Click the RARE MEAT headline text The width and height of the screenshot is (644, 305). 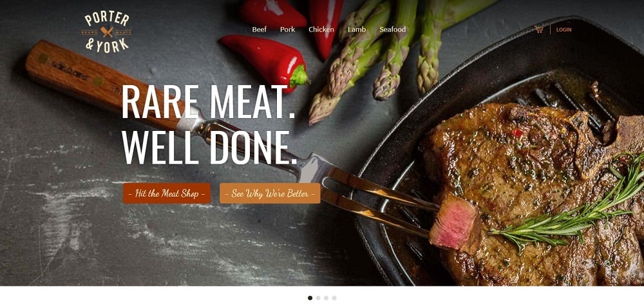pyautogui.click(x=208, y=101)
